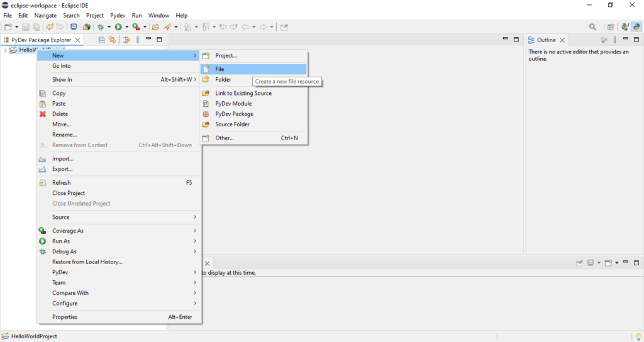Open the Run As submenu entry
Viewport: 644px width, 342px height.
click(119, 241)
